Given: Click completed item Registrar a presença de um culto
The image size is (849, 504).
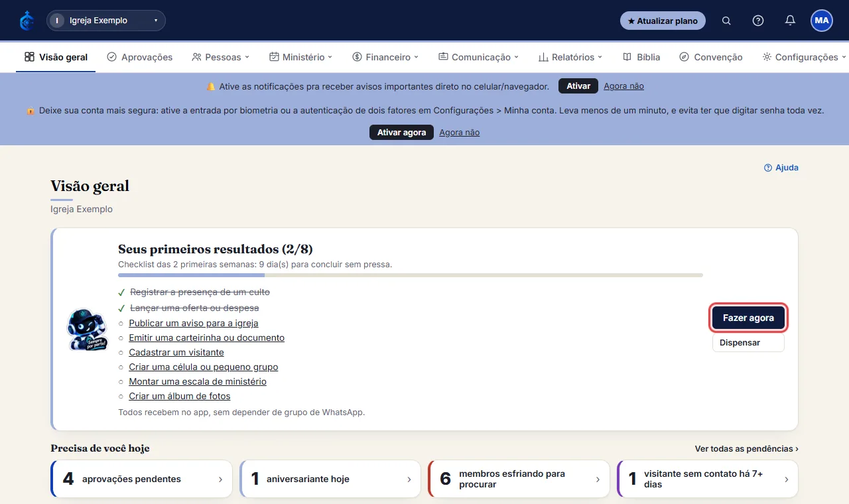Looking at the screenshot, I should 200,292.
